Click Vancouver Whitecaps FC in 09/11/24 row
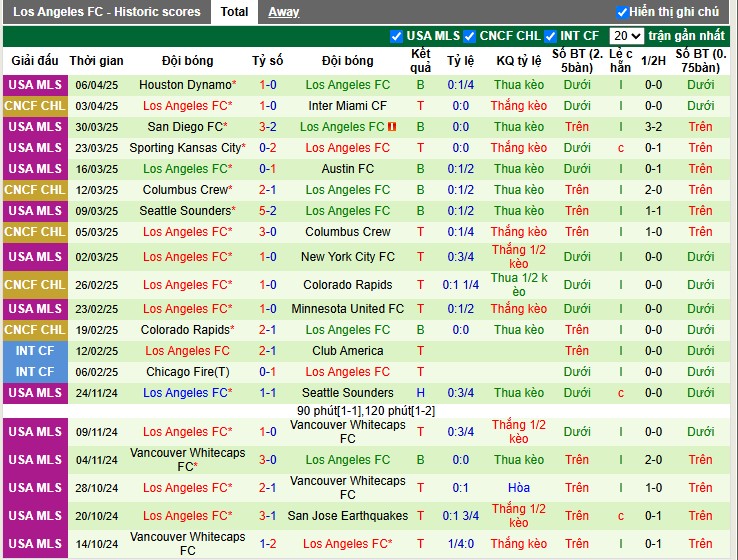738x560 pixels. (x=347, y=432)
